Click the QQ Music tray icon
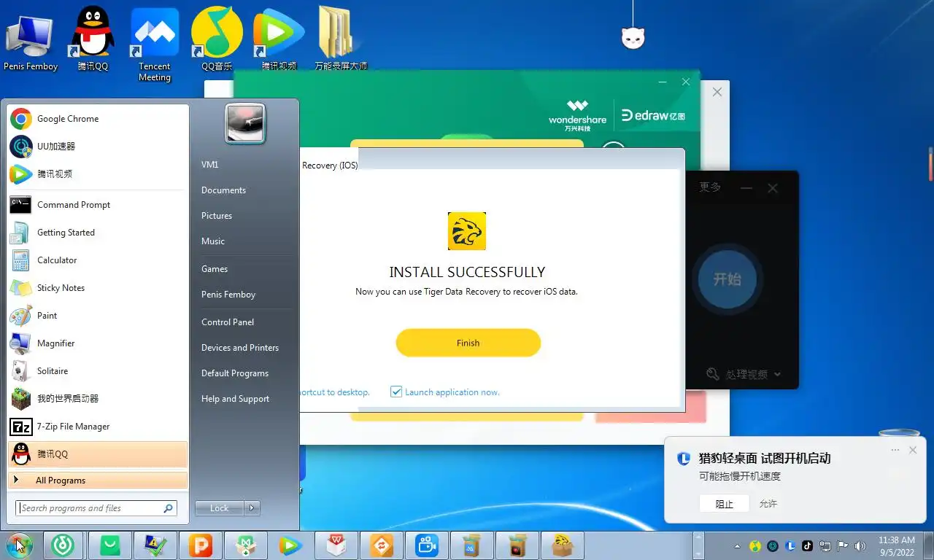934x560 pixels. [x=755, y=545]
